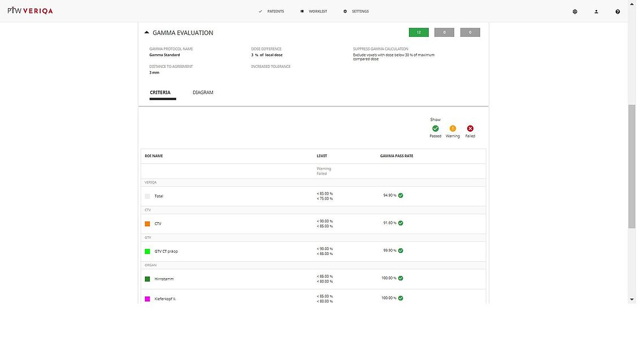
Task: Click the passed checkmark for Kieferkopf li.
Action: point(401,298)
